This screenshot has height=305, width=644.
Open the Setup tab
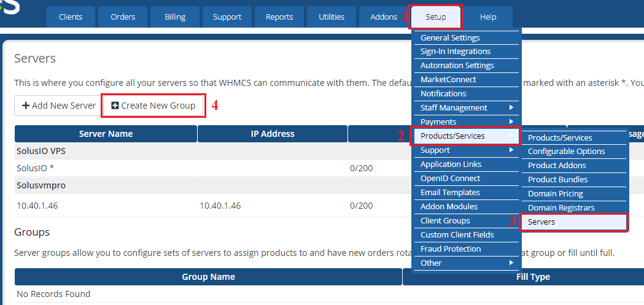click(x=436, y=17)
